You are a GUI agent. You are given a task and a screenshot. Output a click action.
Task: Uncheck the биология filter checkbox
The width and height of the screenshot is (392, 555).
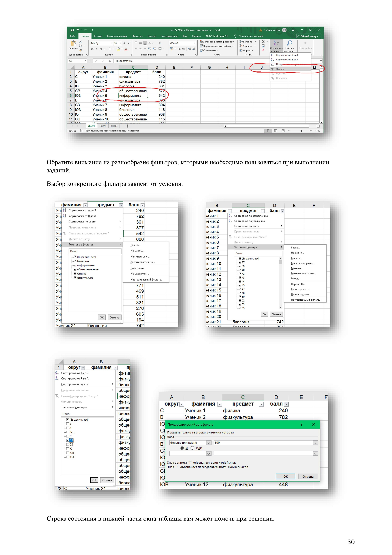click(75, 261)
